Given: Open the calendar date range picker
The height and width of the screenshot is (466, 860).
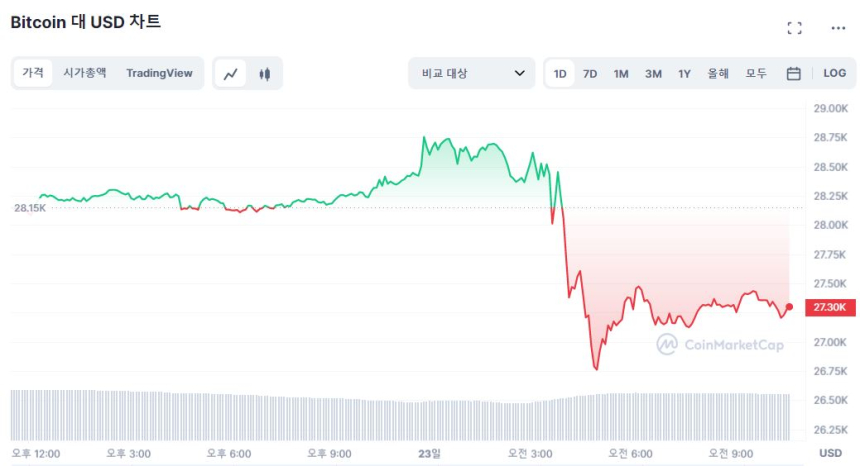Looking at the screenshot, I should [x=793, y=73].
